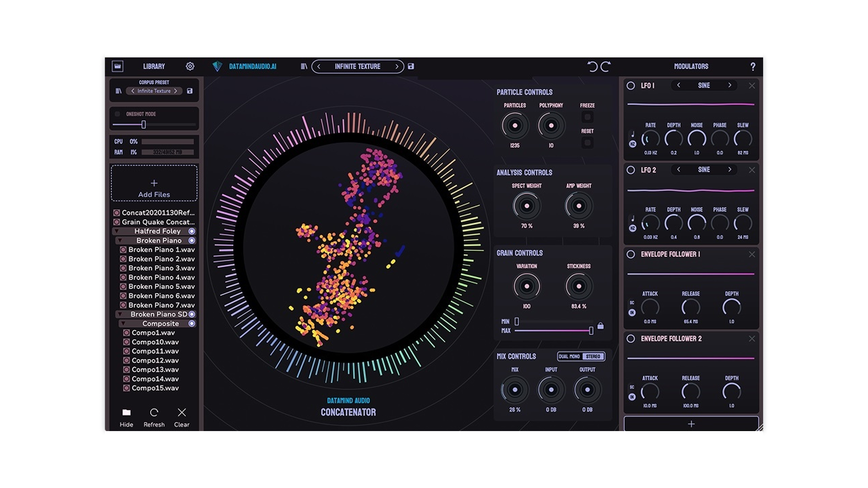The image size is (868, 488).
Task: Select the next LFO 1 waveform
Action: point(729,85)
